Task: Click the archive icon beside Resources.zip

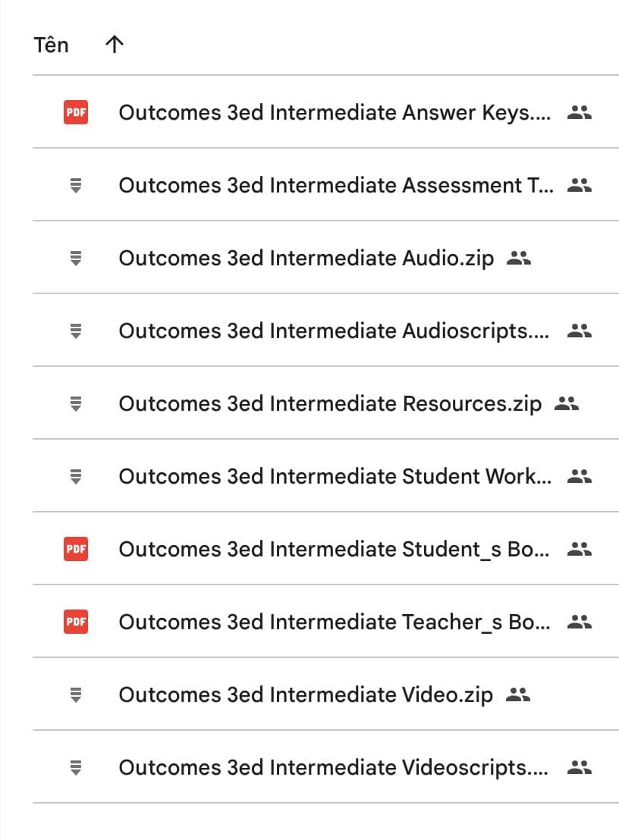Action: pos(76,403)
